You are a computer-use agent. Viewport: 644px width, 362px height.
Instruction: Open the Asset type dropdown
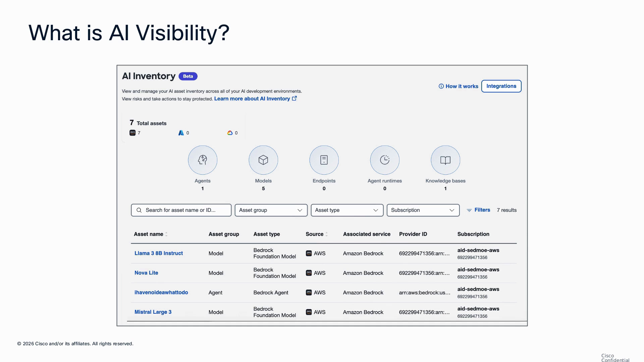tap(347, 210)
